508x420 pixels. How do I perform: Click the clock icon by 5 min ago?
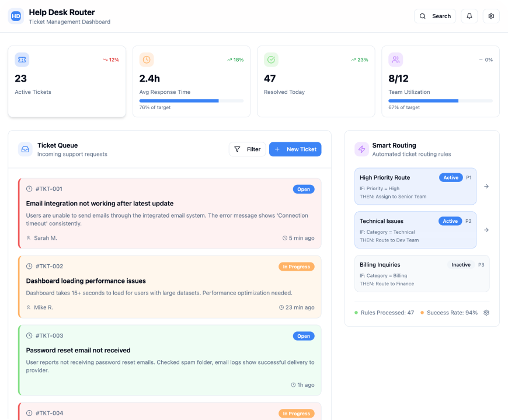click(285, 238)
